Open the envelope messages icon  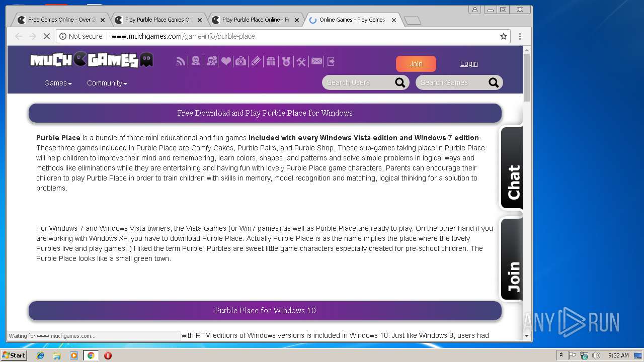point(316,61)
